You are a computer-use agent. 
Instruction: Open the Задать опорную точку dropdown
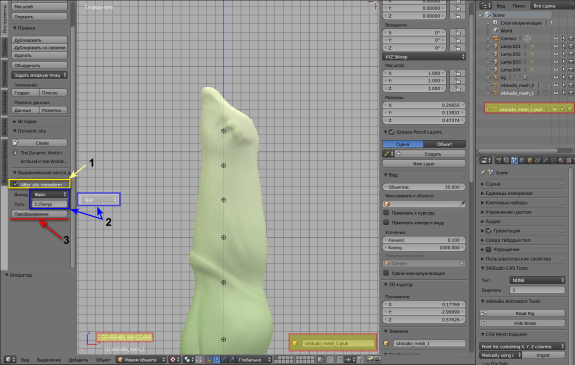(39, 75)
